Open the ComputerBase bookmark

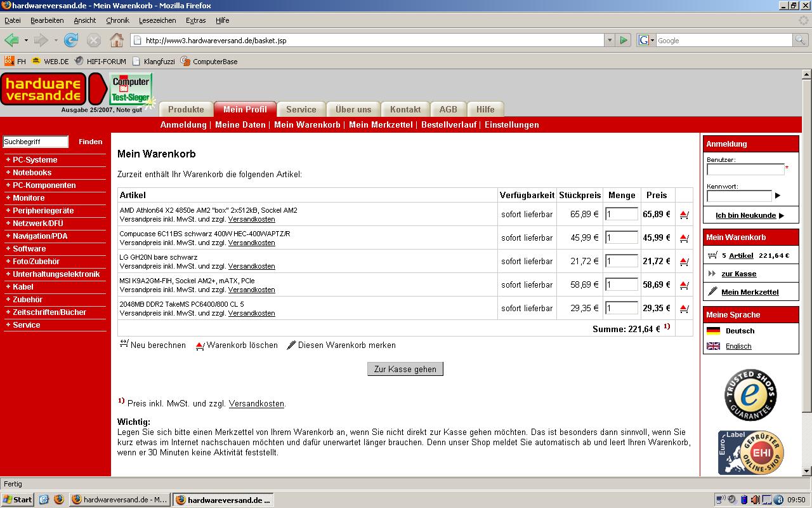point(209,62)
